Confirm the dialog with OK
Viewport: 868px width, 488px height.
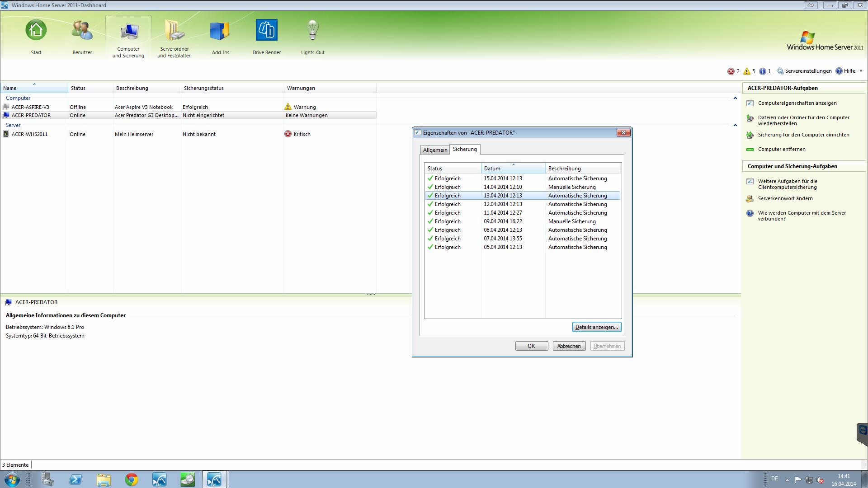tap(532, 346)
